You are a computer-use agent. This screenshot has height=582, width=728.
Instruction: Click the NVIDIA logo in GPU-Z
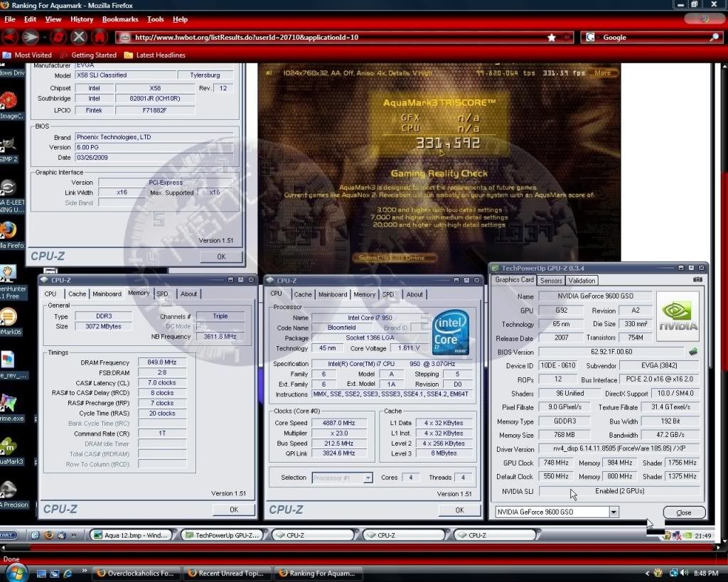coord(678,316)
